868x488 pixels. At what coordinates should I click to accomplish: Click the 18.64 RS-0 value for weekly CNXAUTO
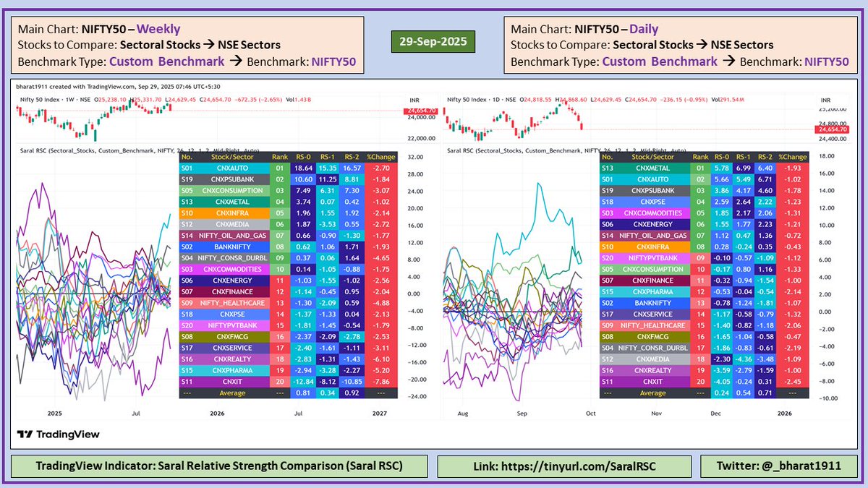[304, 167]
